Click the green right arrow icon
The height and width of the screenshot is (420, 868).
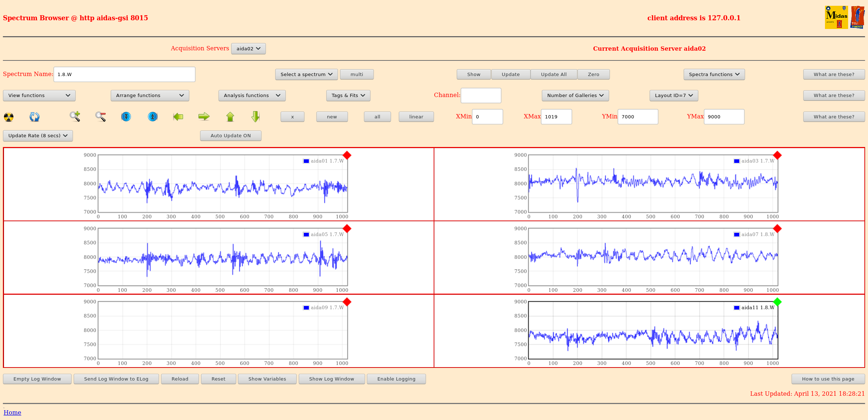coord(204,117)
